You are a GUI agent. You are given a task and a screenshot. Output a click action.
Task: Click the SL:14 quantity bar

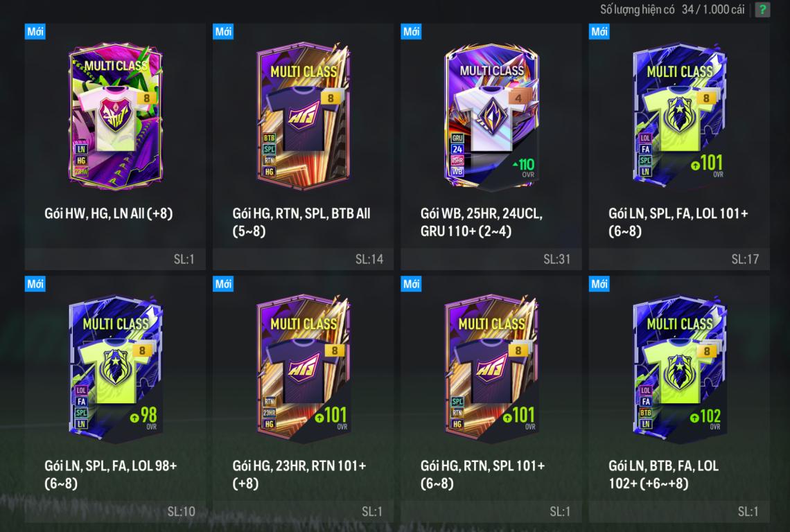pos(304,259)
